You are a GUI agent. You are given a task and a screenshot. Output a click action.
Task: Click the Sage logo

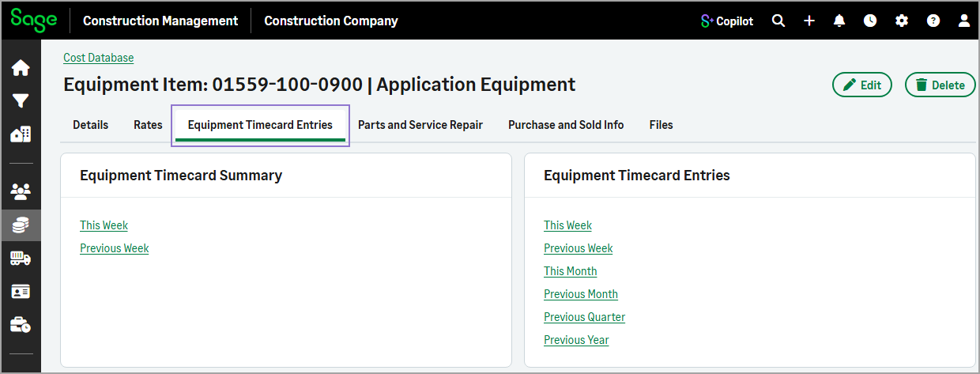(34, 20)
